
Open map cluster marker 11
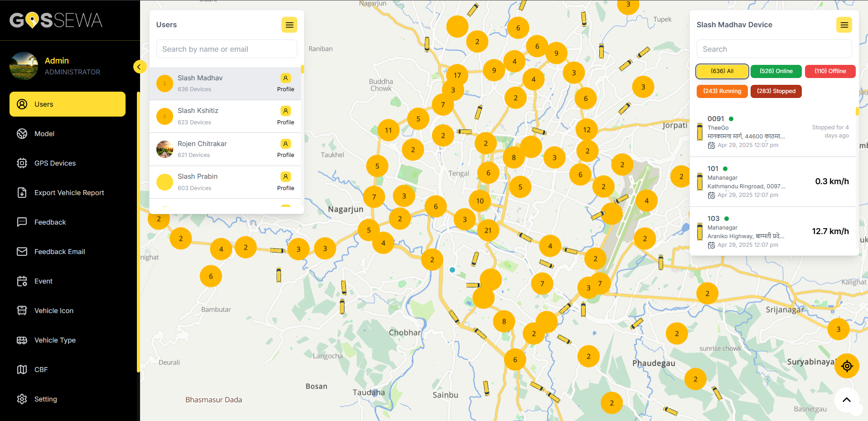[388, 130]
